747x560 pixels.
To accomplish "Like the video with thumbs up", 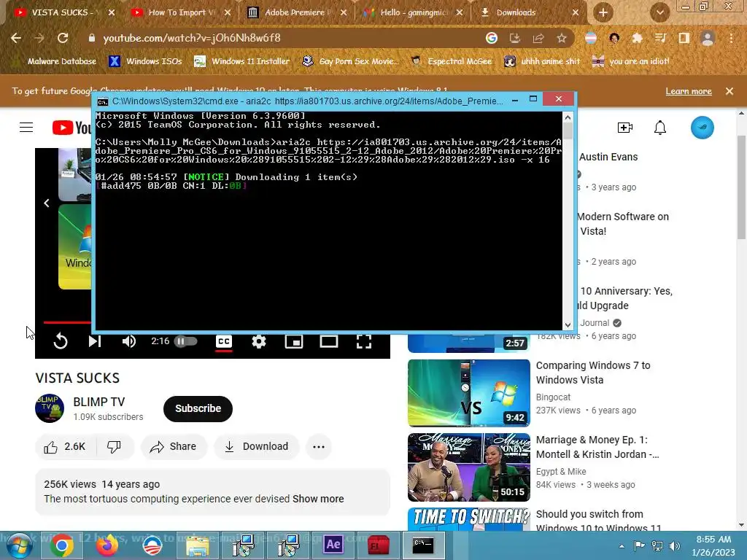I will (x=65, y=447).
